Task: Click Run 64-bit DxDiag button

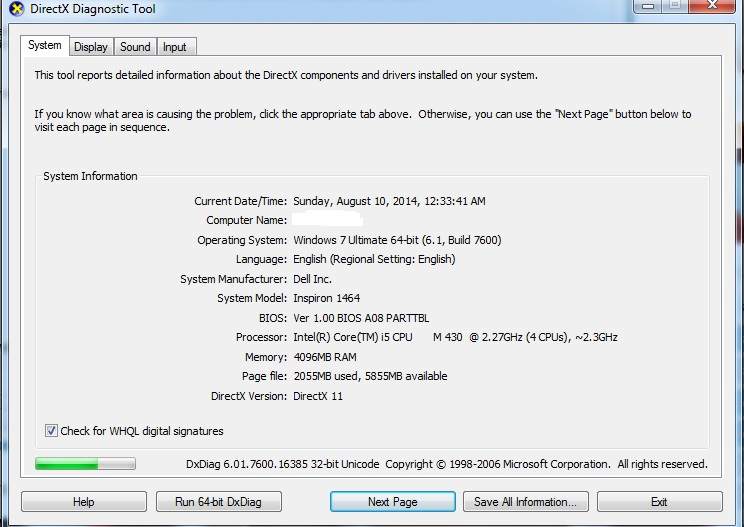Action: (218, 502)
